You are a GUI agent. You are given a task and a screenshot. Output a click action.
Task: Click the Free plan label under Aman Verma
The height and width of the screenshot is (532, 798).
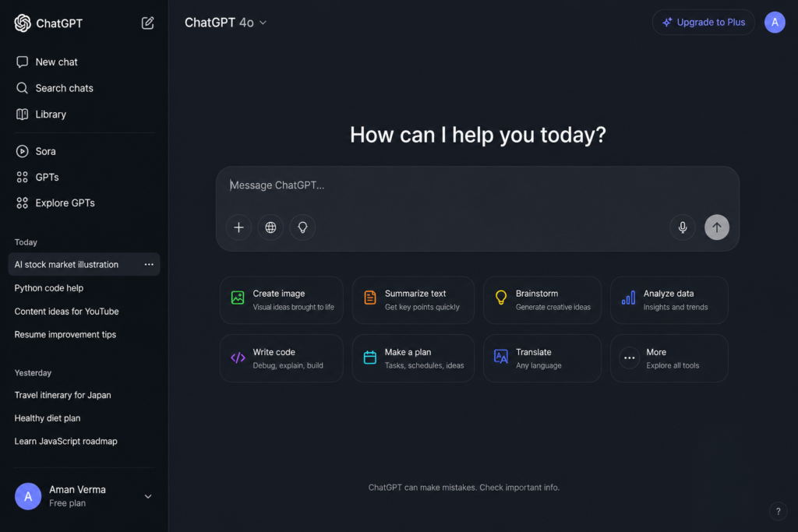coord(67,503)
